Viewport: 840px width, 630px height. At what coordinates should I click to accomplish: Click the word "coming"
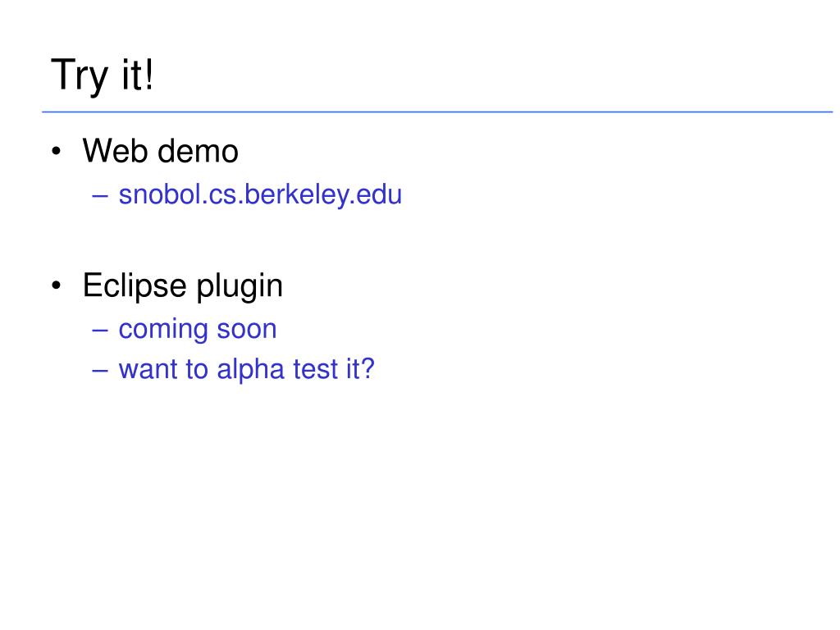[163, 330]
